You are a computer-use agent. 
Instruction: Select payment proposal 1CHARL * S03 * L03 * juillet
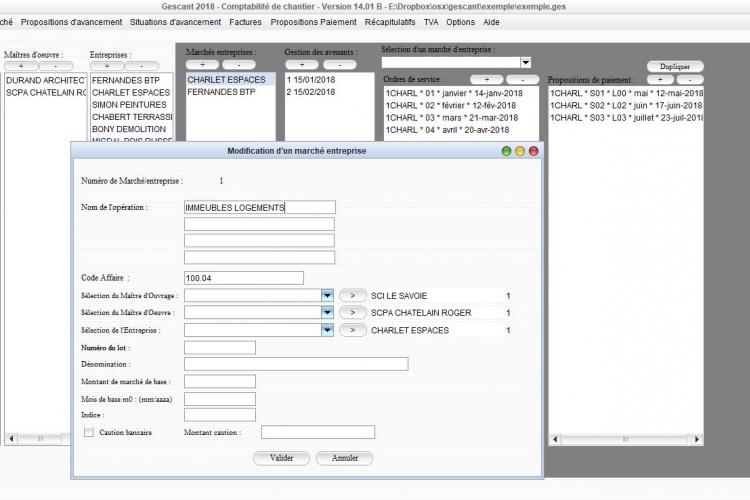(x=626, y=118)
